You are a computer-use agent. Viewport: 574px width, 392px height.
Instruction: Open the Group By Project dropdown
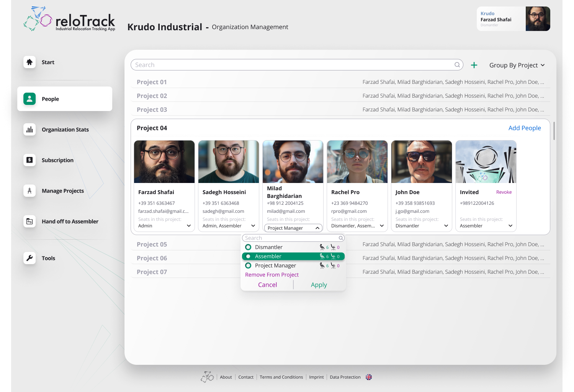click(x=517, y=65)
